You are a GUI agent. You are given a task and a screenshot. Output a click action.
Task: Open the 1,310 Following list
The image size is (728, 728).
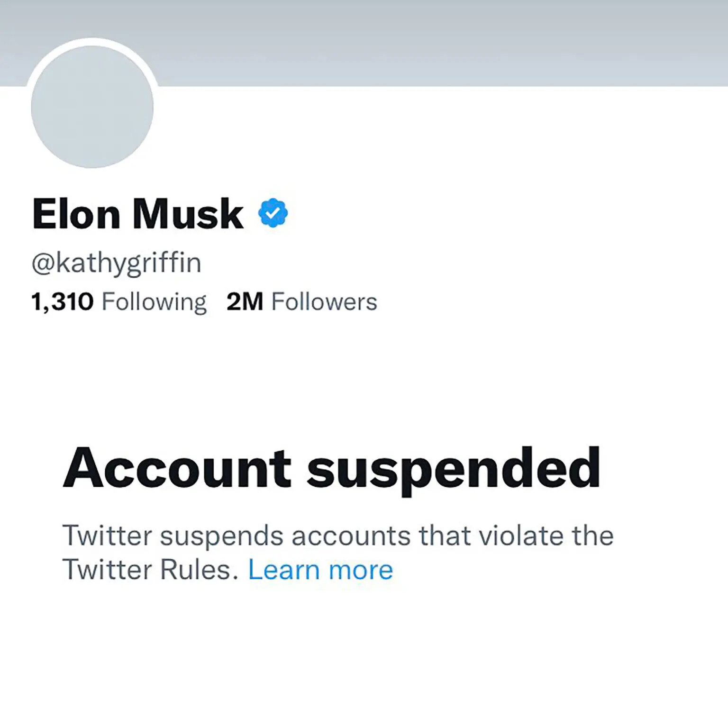(119, 302)
